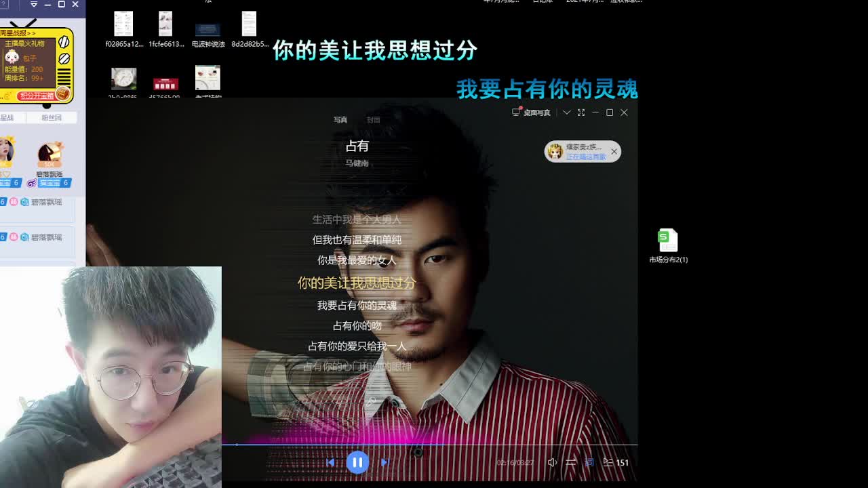Image resolution: width=868 pixels, height=488 pixels.
Task: Jump to lyric line 占有你的爱只给我一人
Action: (x=357, y=346)
